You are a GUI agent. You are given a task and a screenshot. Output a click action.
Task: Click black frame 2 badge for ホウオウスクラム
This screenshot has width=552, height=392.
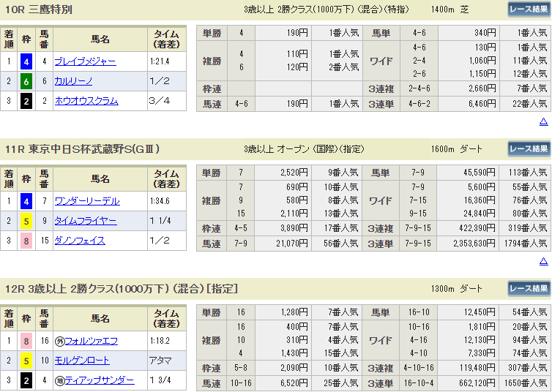click(x=26, y=102)
